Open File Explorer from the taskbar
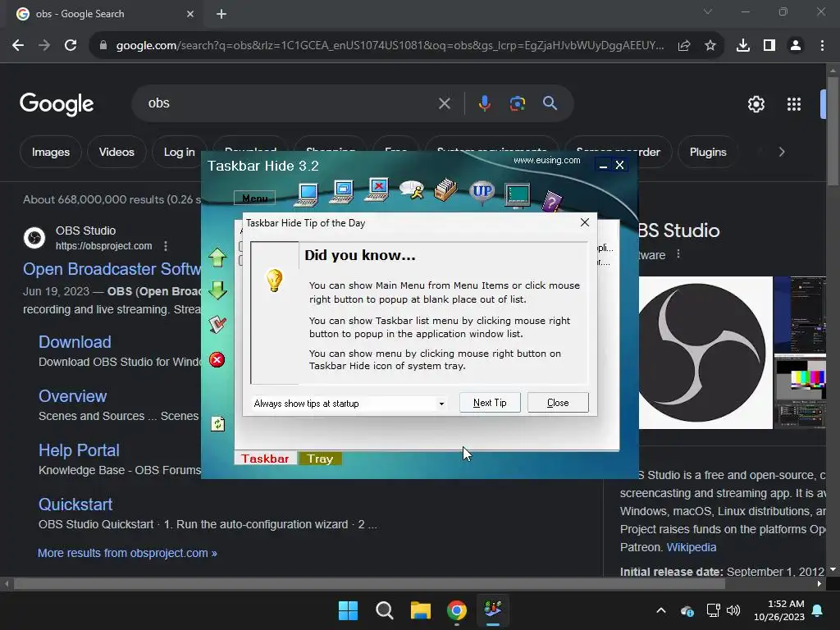 421,610
